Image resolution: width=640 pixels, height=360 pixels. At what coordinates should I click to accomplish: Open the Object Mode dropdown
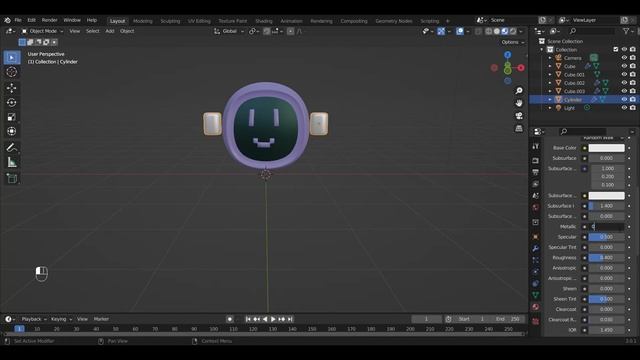point(42,31)
